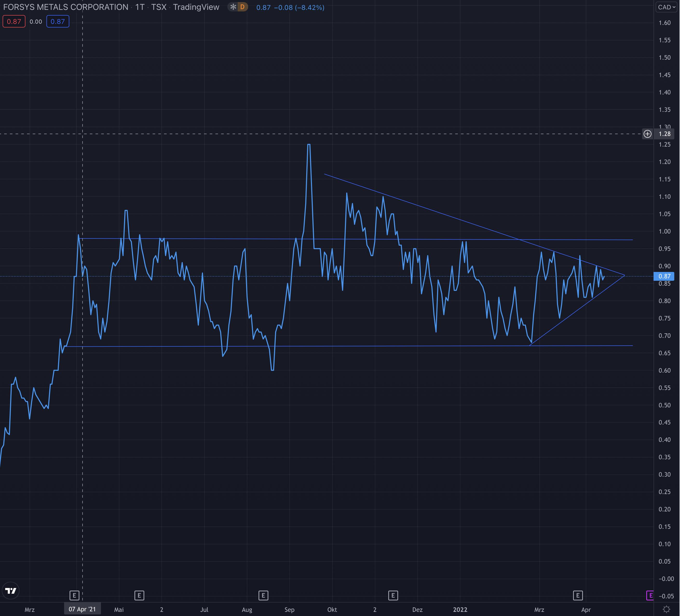Click the plus icon at 1.28 price
The width and height of the screenshot is (680, 616).
[x=647, y=134]
